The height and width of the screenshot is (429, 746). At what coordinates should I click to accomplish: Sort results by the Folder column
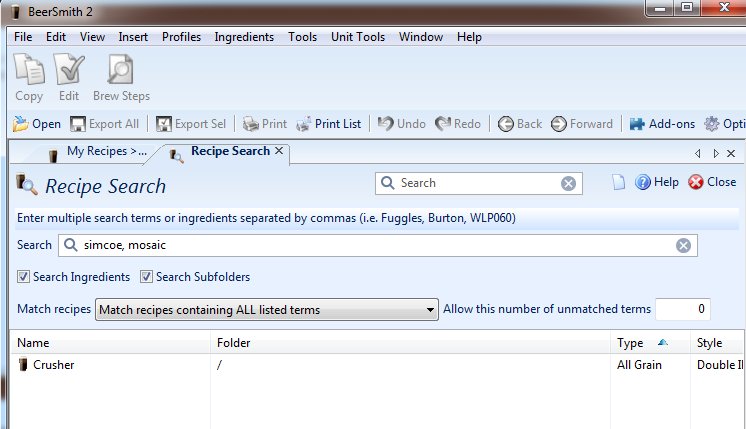point(410,343)
